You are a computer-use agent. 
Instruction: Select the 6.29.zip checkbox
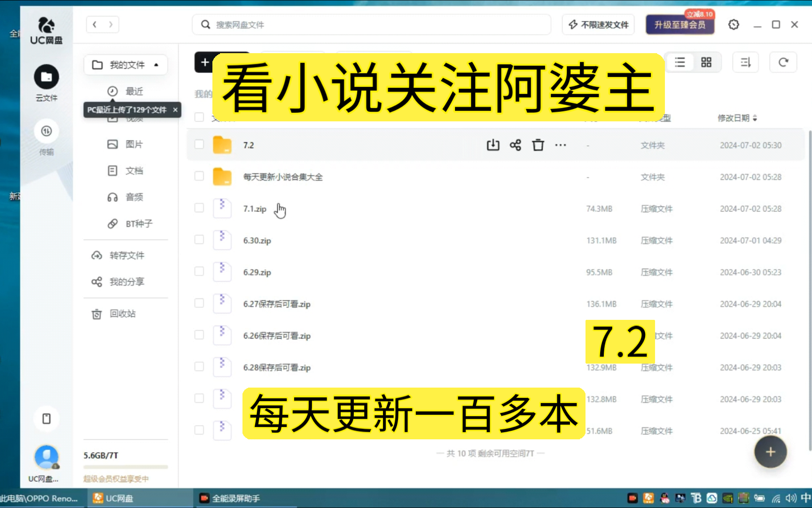(x=199, y=271)
